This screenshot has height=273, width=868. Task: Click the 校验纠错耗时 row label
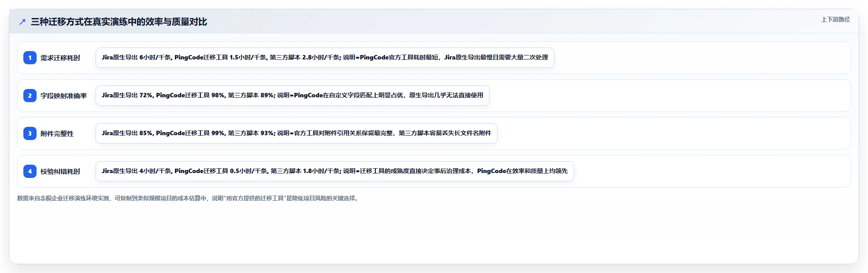coord(60,171)
